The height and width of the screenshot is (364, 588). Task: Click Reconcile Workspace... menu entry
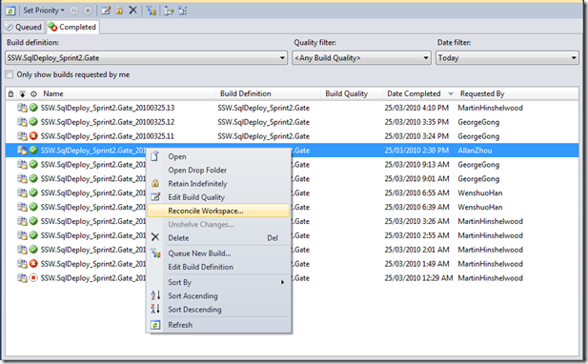point(218,211)
